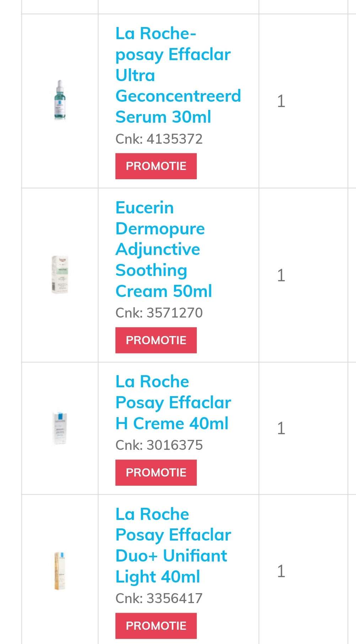
Task: Click the Effaclar Duo+ Unifiant tube thumbnail
Action: point(60,571)
